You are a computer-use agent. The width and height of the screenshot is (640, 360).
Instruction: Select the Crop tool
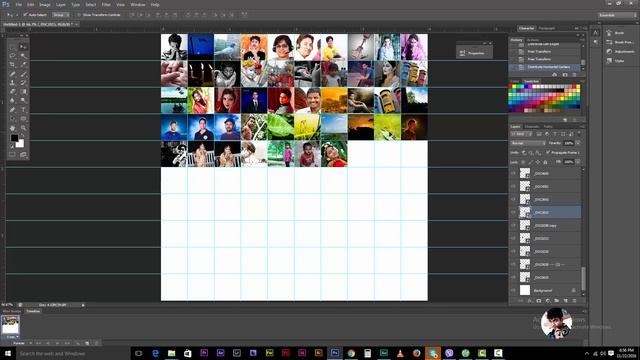point(13,65)
